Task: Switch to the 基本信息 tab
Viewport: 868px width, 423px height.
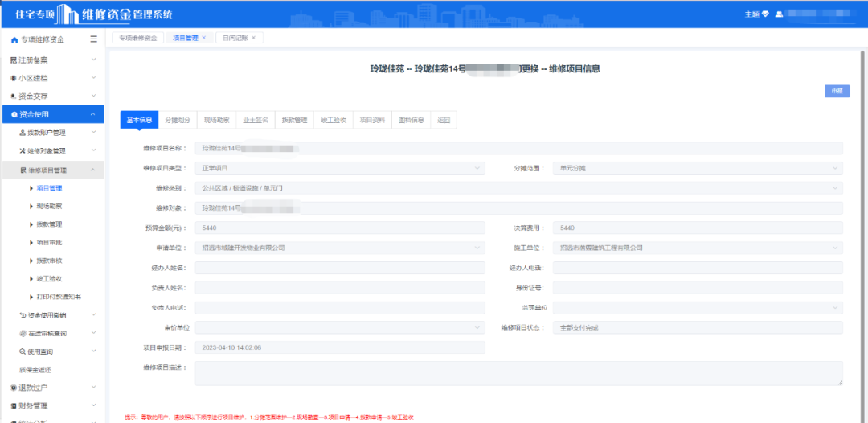Action: tap(140, 120)
